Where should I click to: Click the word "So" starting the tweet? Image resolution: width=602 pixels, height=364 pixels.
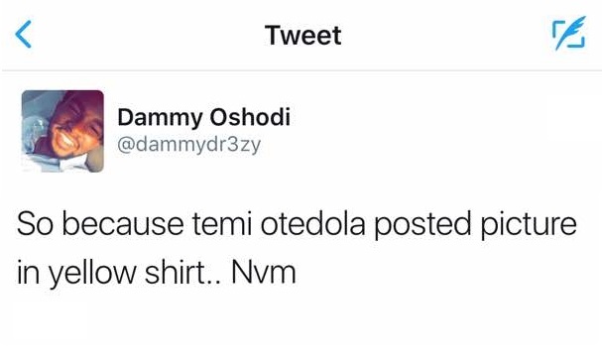coord(35,224)
